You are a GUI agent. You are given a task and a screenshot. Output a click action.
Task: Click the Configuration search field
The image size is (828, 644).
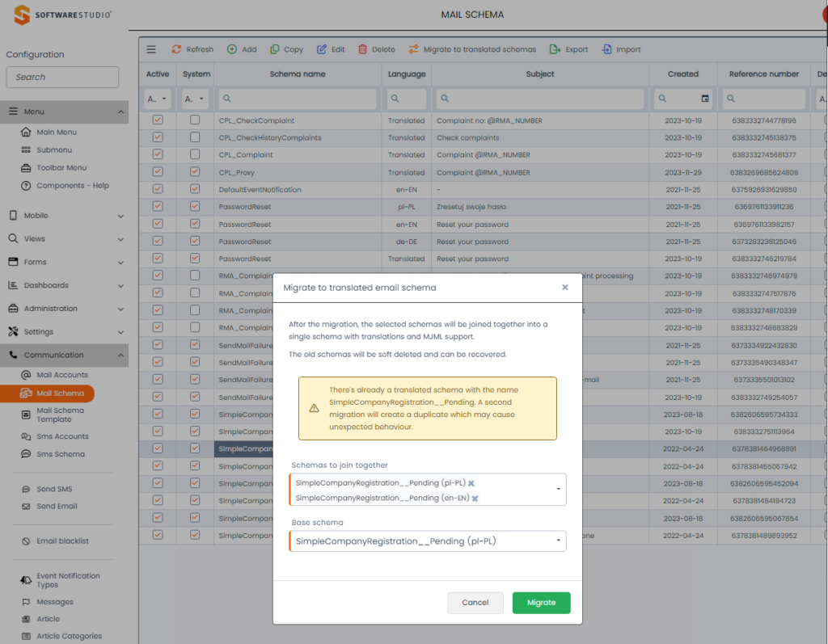pos(62,78)
